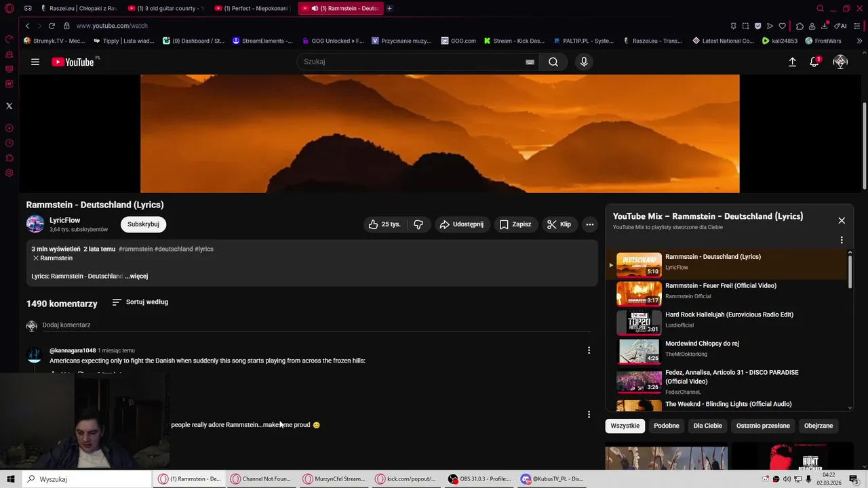Subscribe to LyricFlow with Subskrybuj
The image size is (868, 488).
click(143, 224)
